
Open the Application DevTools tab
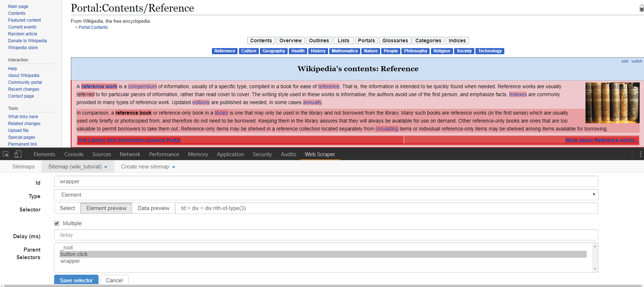click(230, 154)
